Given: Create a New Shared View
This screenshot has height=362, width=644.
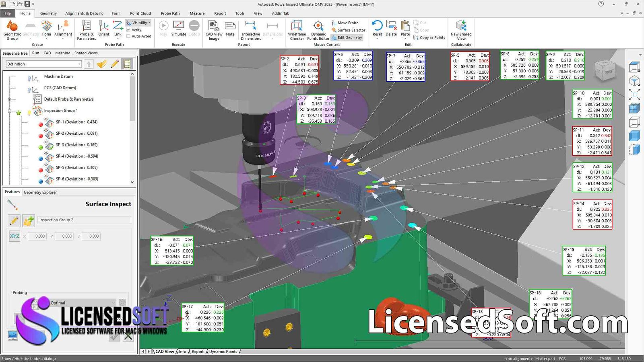Looking at the screenshot, I should (461, 31).
